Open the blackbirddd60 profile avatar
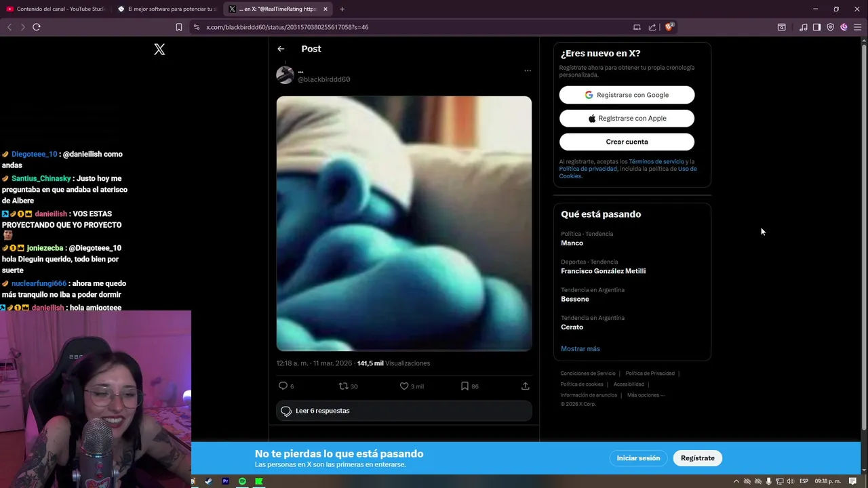 pos(285,75)
